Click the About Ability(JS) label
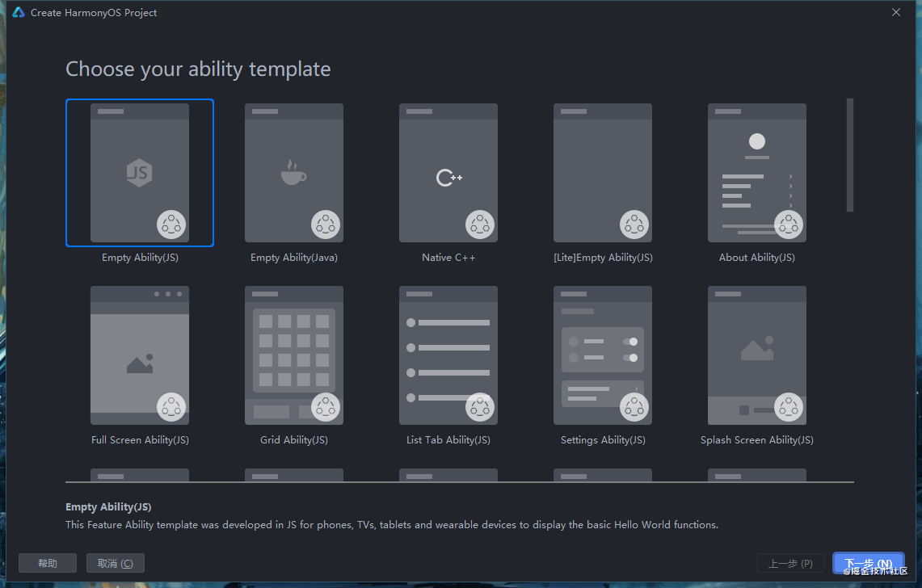 click(757, 258)
